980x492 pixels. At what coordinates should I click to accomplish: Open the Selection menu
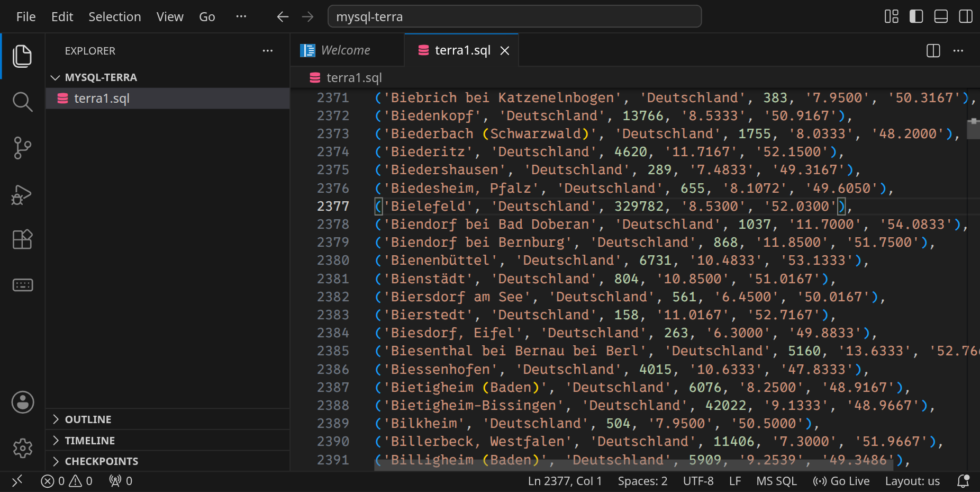(115, 17)
